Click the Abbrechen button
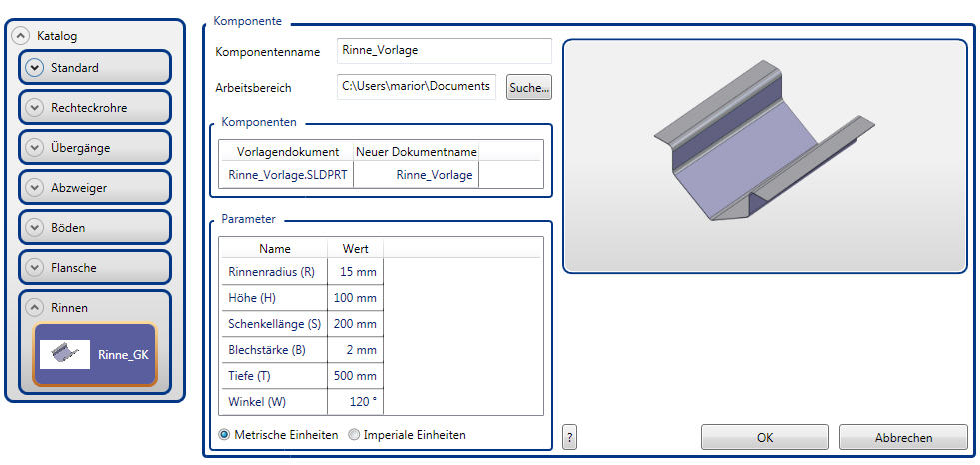 click(x=903, y=437)
